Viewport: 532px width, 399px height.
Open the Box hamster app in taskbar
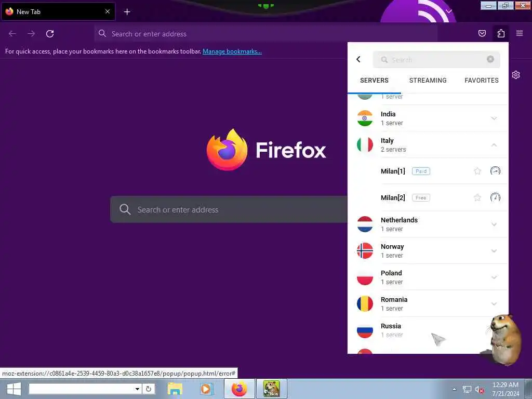[271, 389]
